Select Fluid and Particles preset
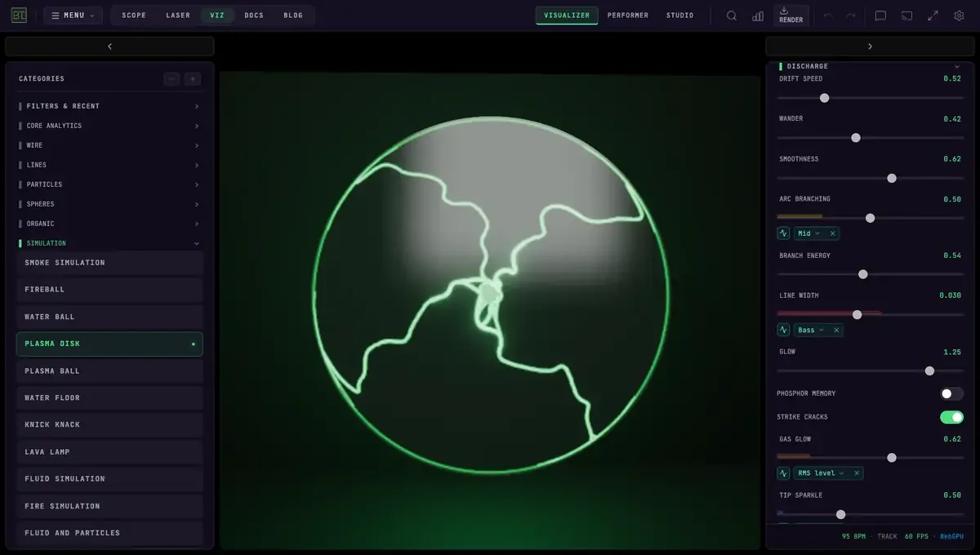This screenshot has width=980, height=555. click(x=109, y=533)
